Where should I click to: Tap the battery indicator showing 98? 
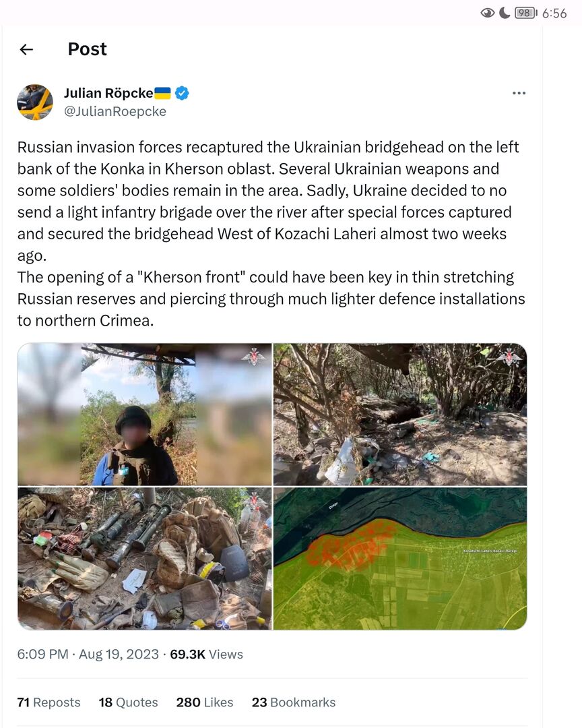(525, 13)
